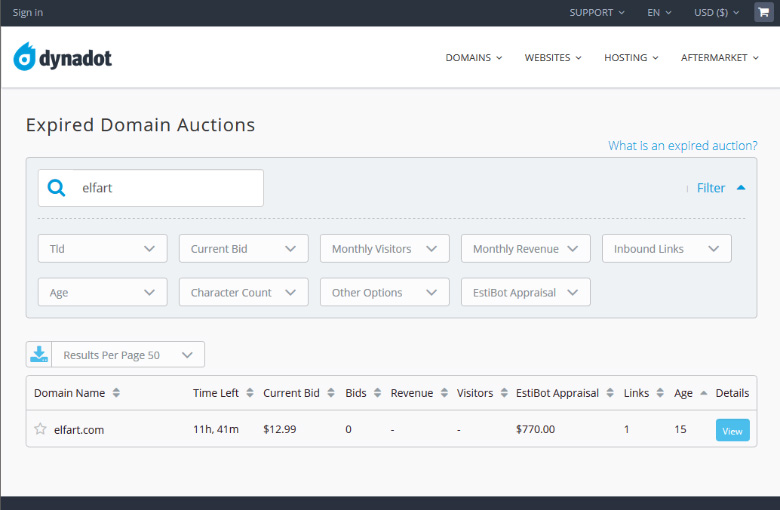Click the Details column header
The width and height of the screenshot is (780, 510).
coord(732,393)
